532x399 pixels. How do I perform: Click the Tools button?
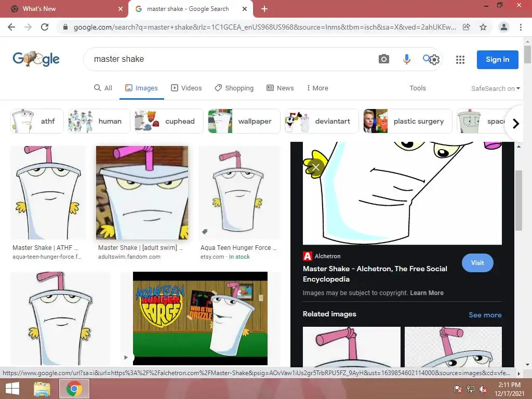[x=418, y=88]
